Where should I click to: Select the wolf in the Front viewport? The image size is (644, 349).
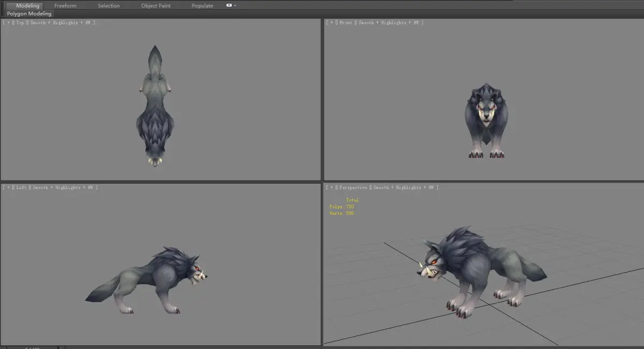[x=486, y=121]
